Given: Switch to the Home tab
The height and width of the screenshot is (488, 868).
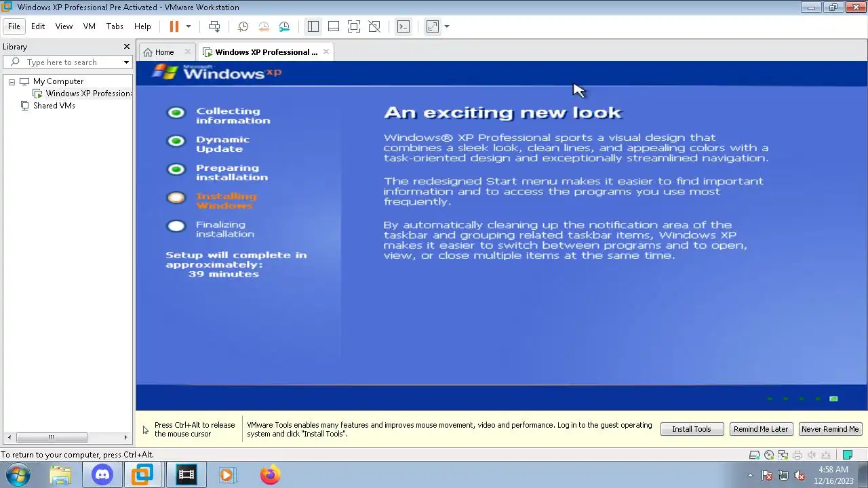Looking at the screenshot, I should [164, 52].
